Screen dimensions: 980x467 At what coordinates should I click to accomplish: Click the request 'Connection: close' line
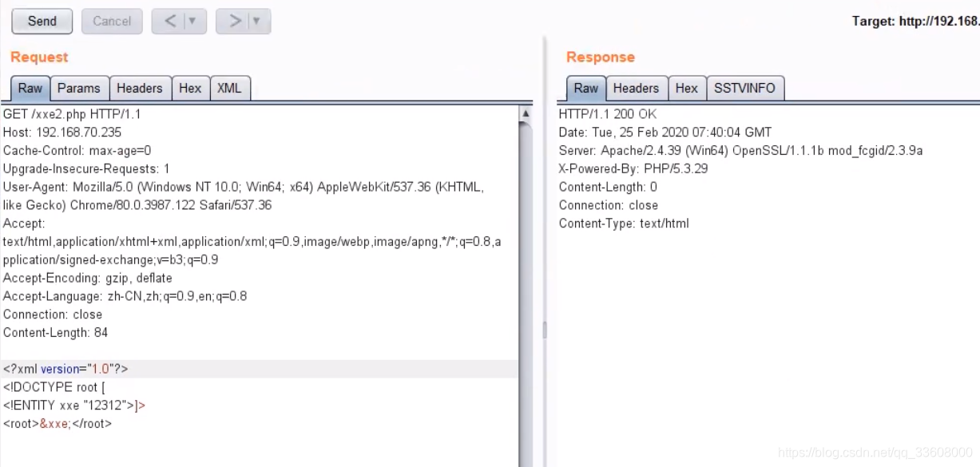tap(53, 315)
